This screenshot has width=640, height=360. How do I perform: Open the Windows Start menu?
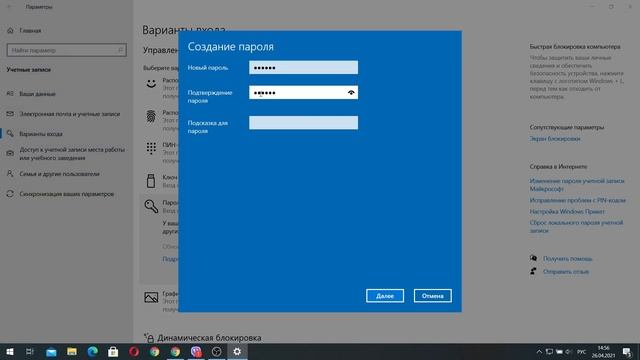10,351
